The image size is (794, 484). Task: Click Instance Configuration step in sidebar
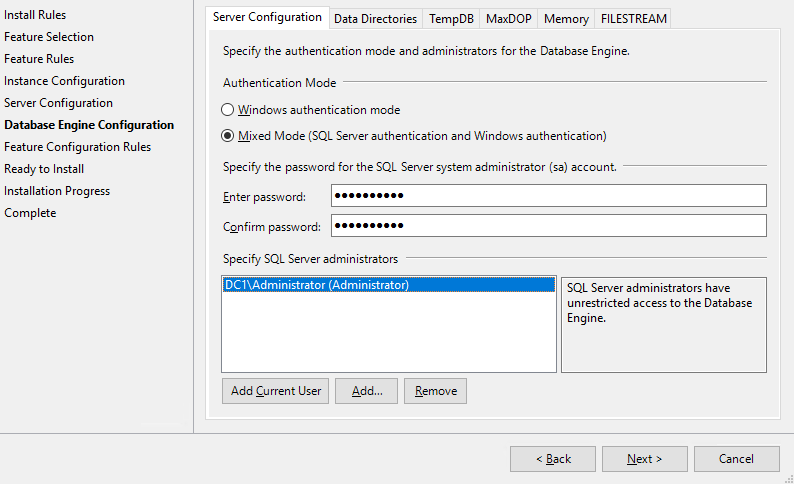click(x=64, y=81)
